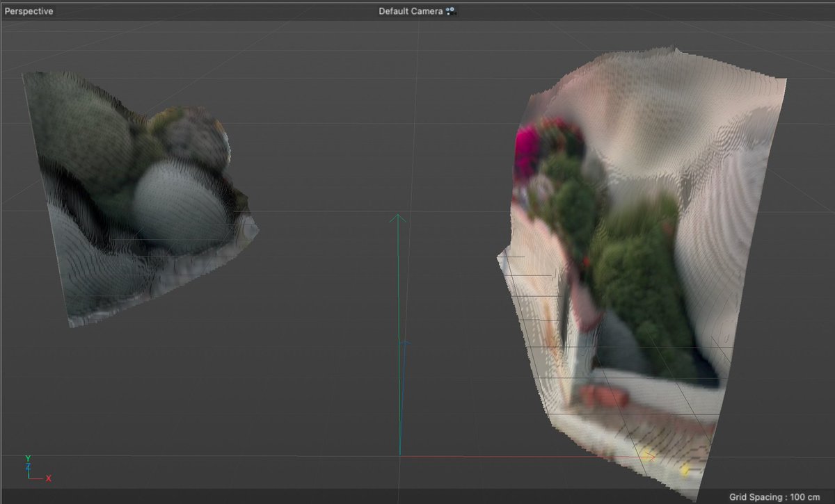Screen dimensions: 835x504
Task: Open the Perspective viewport menu
Action: 28,11
